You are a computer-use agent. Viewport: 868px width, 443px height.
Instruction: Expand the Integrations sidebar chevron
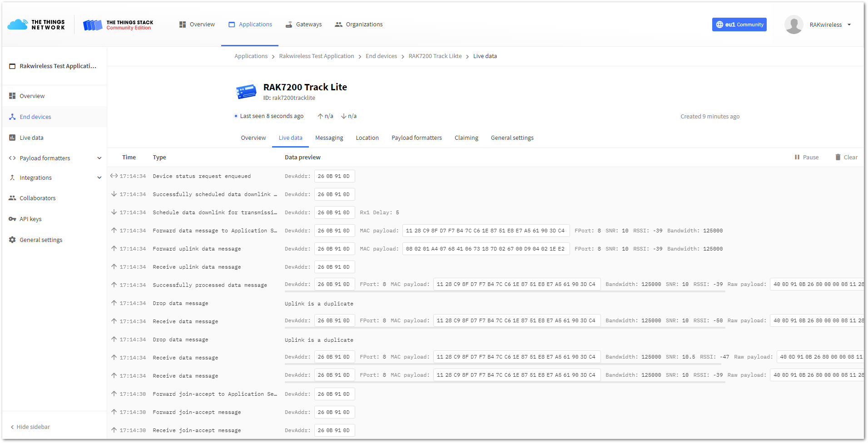pyautogui.click(x=99, y=178)
